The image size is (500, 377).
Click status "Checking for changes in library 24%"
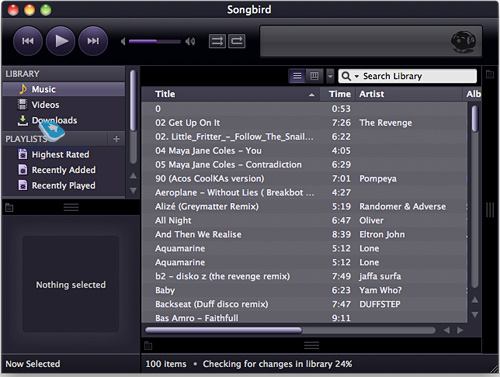pos(277,364)
